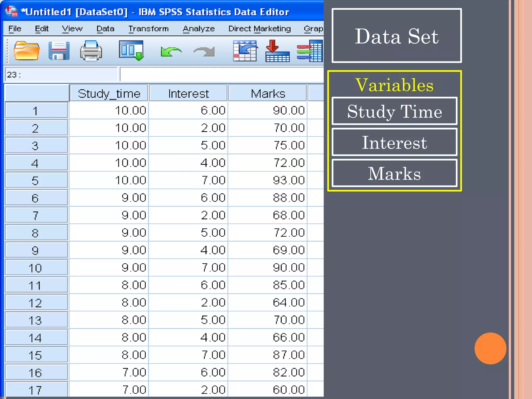Select the Marks column header
Screen dimensions: 532x399
pos(268,93)
